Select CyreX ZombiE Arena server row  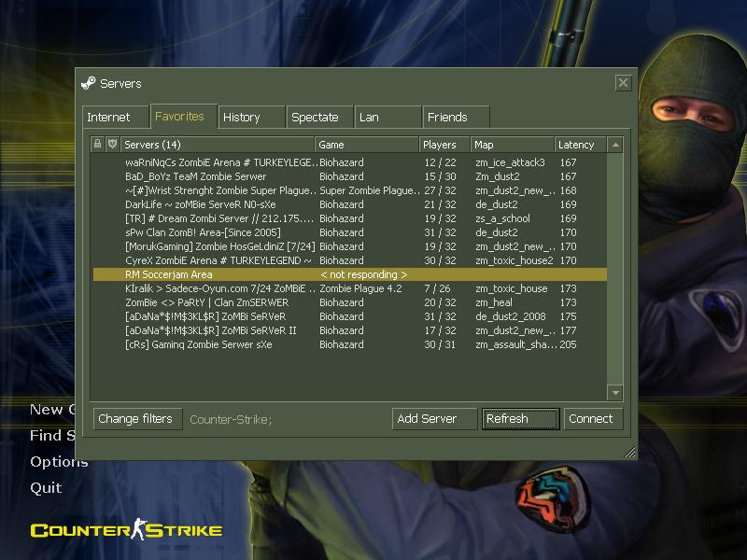pyautogui.click(x=349, y=260)
